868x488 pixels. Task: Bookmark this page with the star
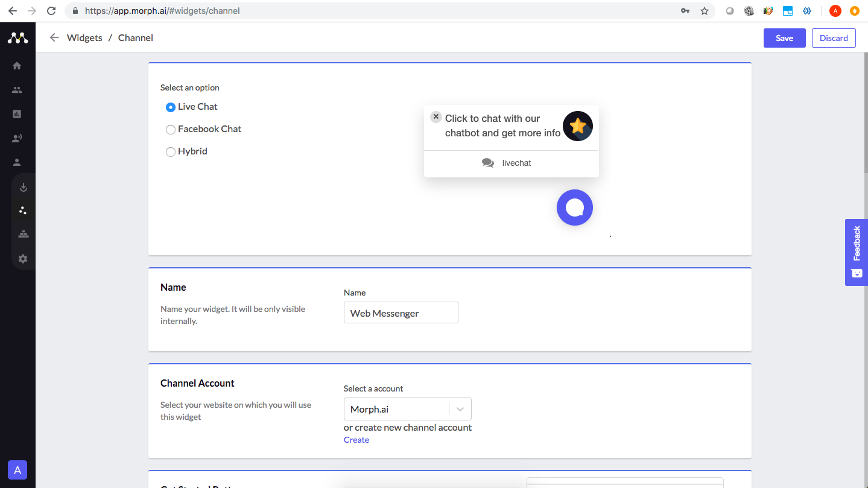tap(705, 11)
